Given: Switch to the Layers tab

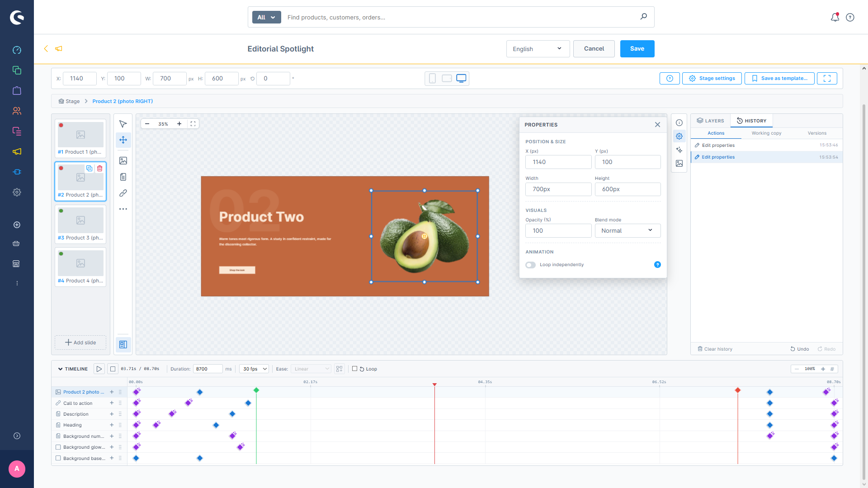Looking at the screenshot, I should coord(710,121).
